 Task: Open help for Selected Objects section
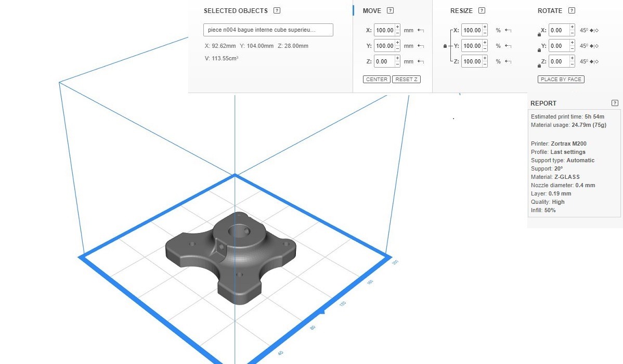[x=277, y=11]
